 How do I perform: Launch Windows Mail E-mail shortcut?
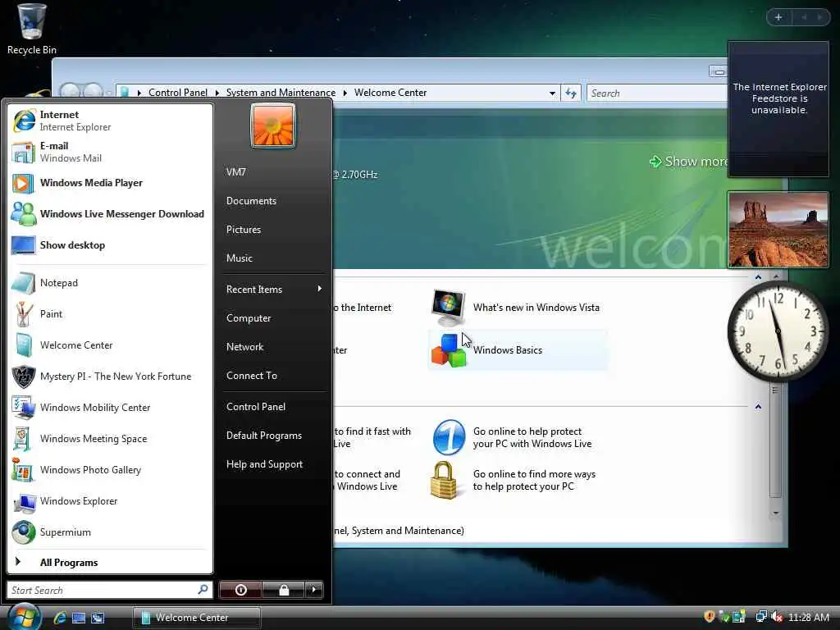110,152
